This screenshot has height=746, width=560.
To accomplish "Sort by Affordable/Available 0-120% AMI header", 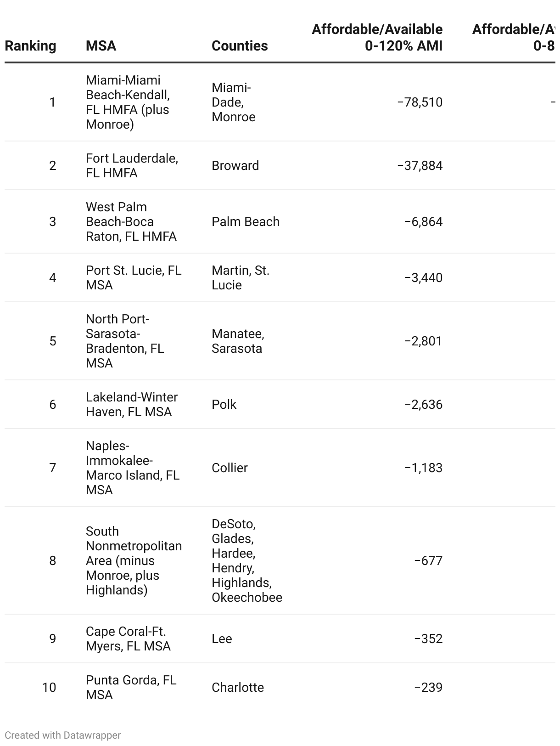I will click(x=377, y=38).
